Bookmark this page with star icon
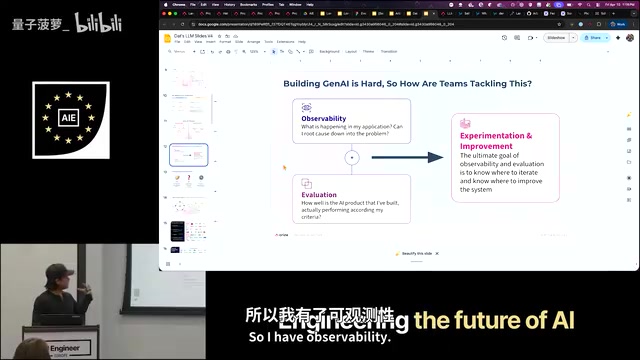The image size is (640, 360). pyautogui.click(x=559, y=24)
